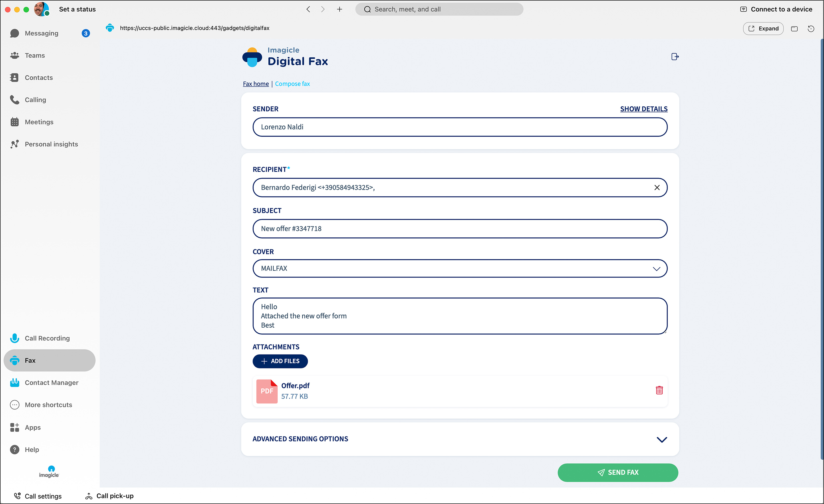Clear the recipient field with X icon
This screenshot has height=504, width=824.
coord(657,188)
